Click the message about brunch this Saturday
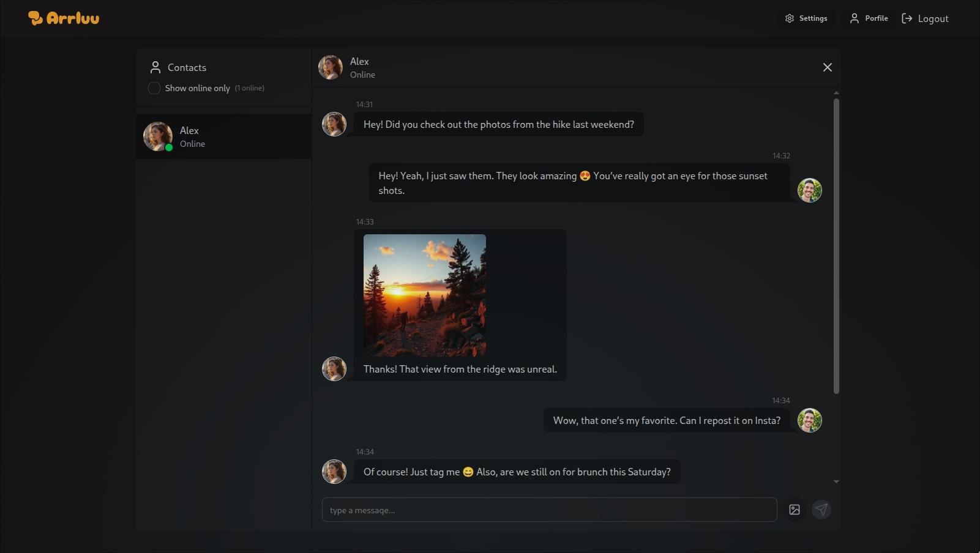This screenshot has height=553, width=980. tap(517, 472)
